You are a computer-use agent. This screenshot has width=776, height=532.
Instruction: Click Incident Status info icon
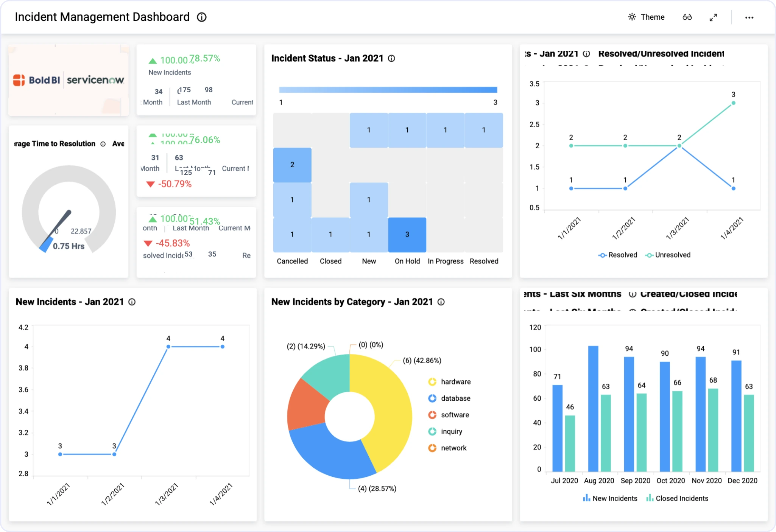point(392,58)
